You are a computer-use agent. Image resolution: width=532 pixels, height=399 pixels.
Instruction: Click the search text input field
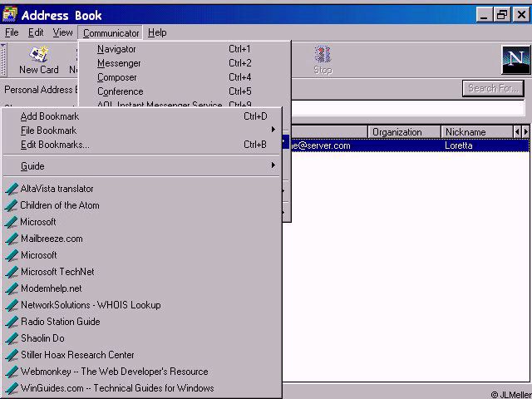408,108
